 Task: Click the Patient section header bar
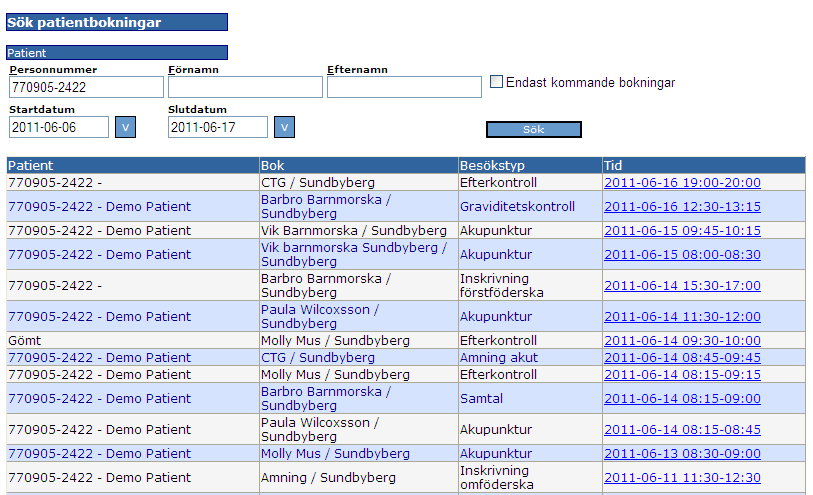[117, 52]
